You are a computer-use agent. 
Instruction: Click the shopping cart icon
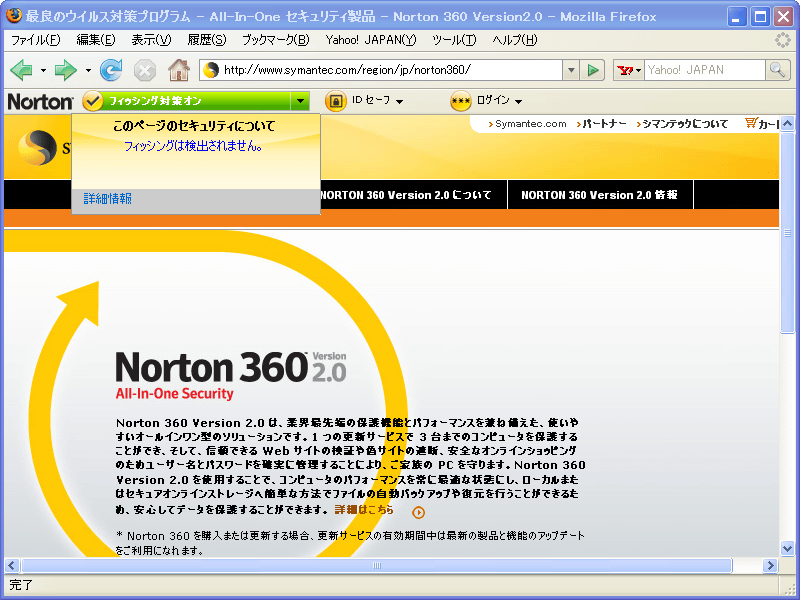(751, 123)
